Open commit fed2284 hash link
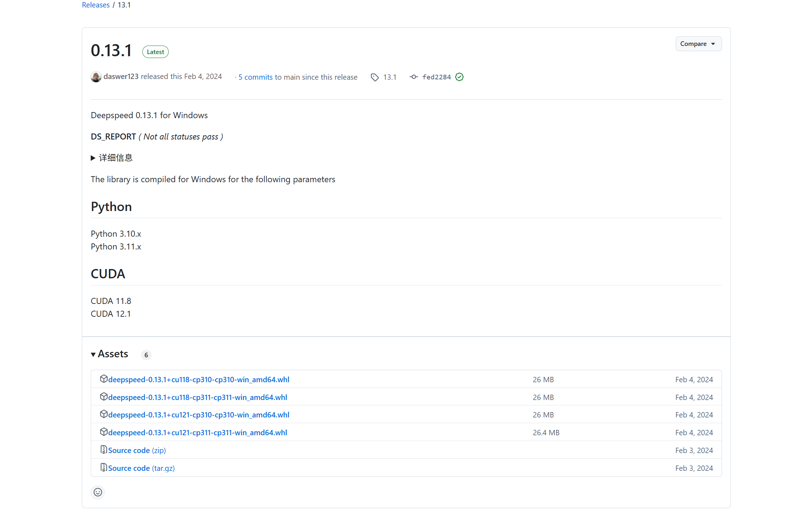The image size is (812, 521). click(x=436, y=77)
